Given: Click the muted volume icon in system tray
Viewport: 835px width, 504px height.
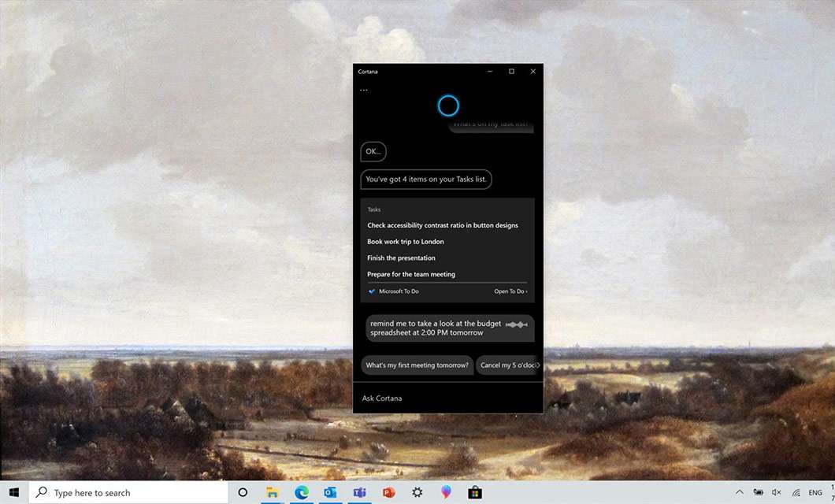Looking at the screenshot, I should [777, 492].
